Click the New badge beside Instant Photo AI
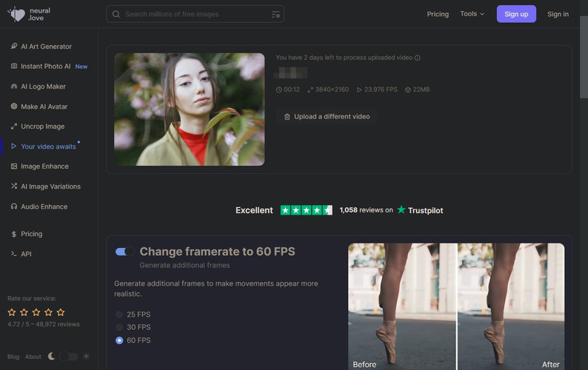This screenshot has height=370, width=588. pyautogui.click(x=81, y=67)
